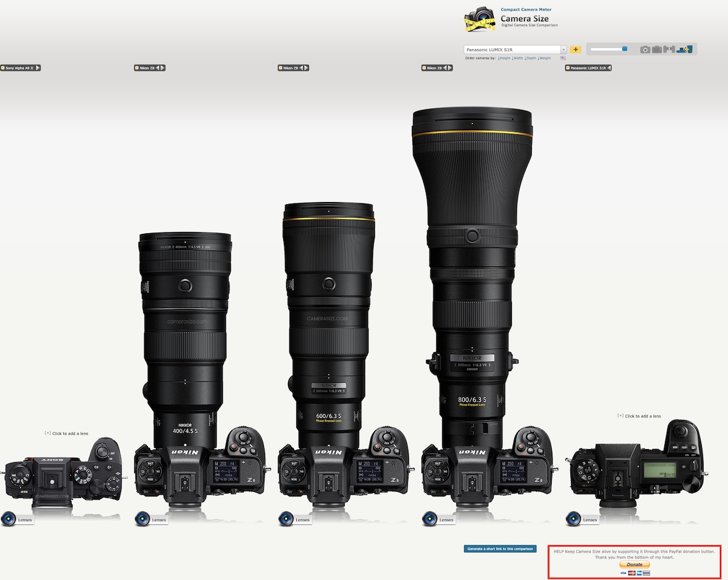Order cameras by Height
Viewport: 728px width, 580px height.
coord(504,58)
